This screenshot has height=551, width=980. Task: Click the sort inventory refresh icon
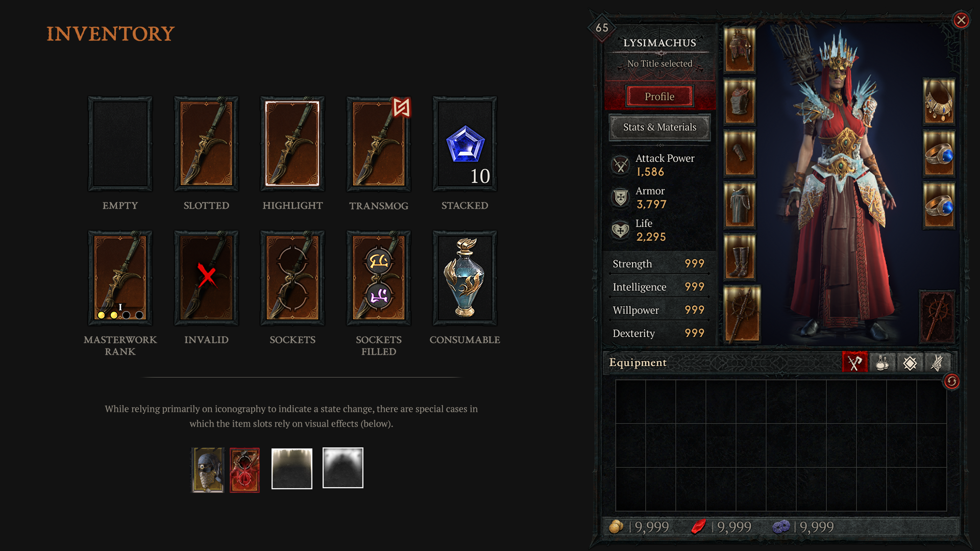[x=951, y=382]
